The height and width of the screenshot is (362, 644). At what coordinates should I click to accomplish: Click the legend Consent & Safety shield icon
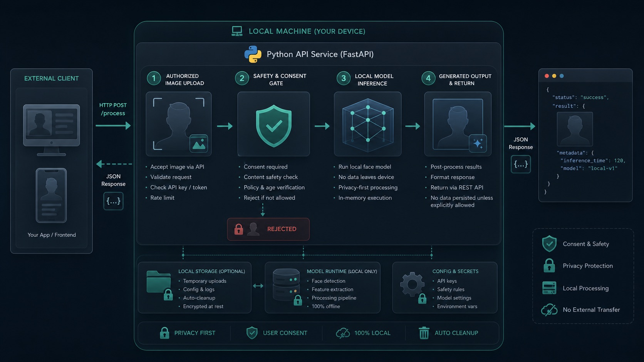point(549,244)
